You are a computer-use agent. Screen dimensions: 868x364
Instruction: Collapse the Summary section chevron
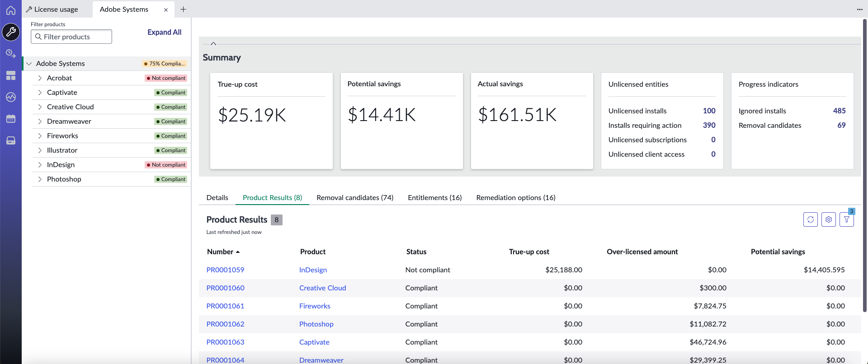(213, 44)
